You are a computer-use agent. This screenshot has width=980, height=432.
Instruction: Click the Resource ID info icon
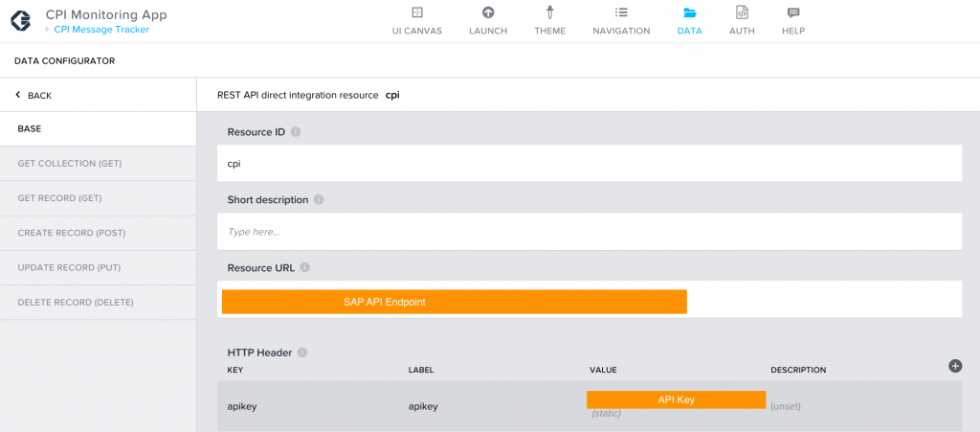tap(296, 132)
